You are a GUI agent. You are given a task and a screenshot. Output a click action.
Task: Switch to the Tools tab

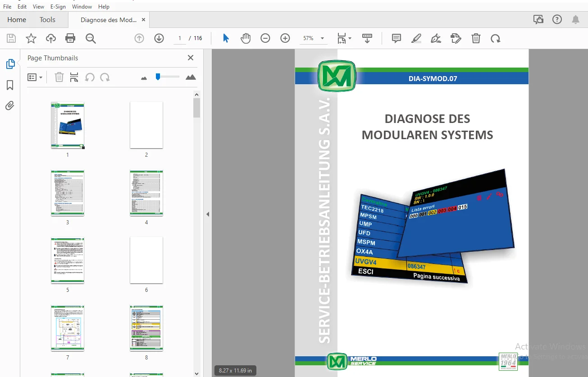click(x=47, y=20)
